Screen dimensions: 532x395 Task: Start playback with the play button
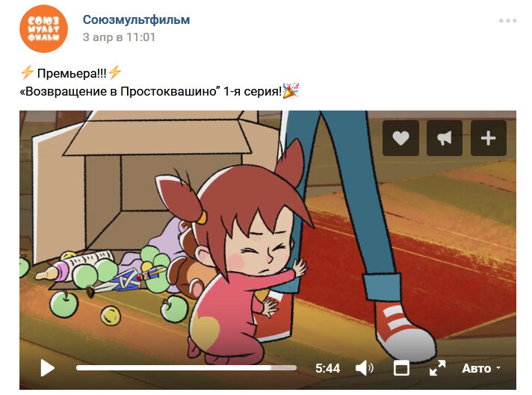(x=48, y=368)
